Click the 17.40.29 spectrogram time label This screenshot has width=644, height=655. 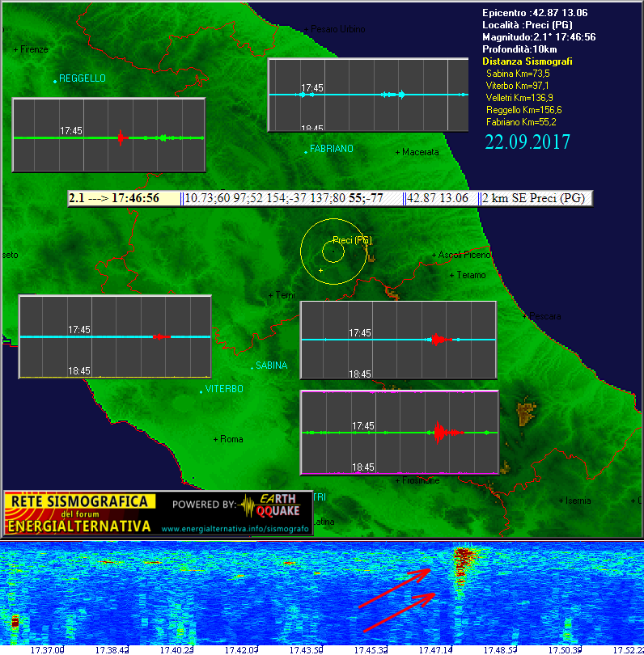coord(176,650)
